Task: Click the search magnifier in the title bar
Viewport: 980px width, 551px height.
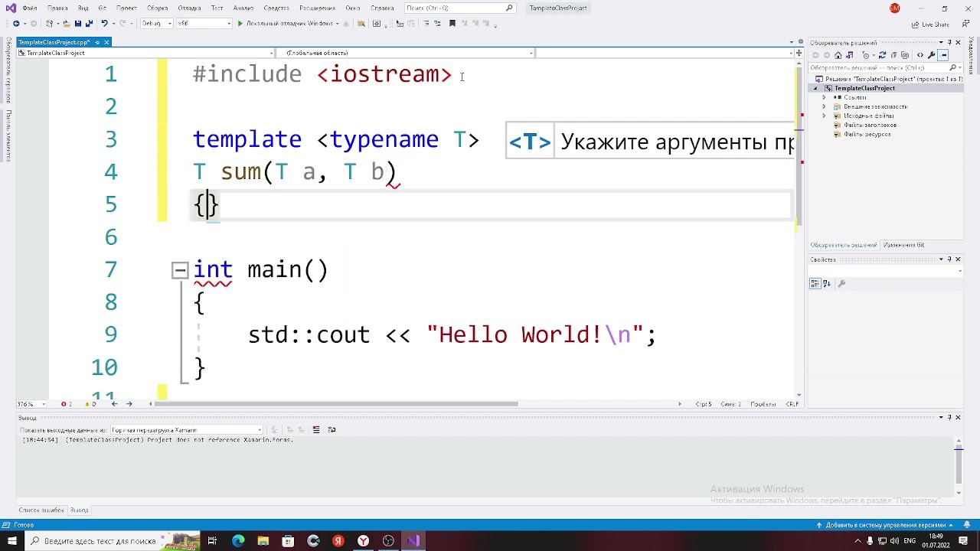Action: click(x=509, y=8)
